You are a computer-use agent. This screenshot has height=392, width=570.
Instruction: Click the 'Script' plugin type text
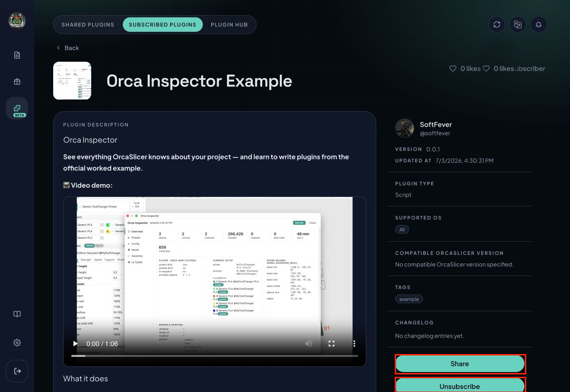pyautogui.click(x=403, y=195)
